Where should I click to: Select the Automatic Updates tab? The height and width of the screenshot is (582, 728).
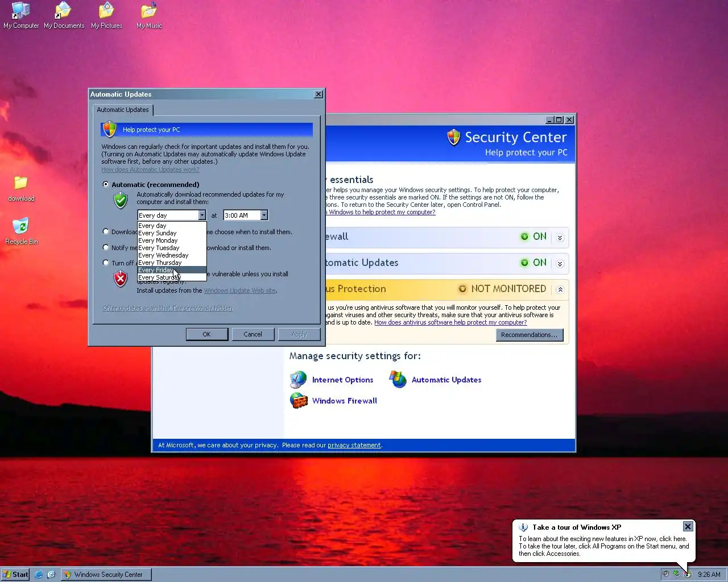pyautogui.click(x=123, y=110)
